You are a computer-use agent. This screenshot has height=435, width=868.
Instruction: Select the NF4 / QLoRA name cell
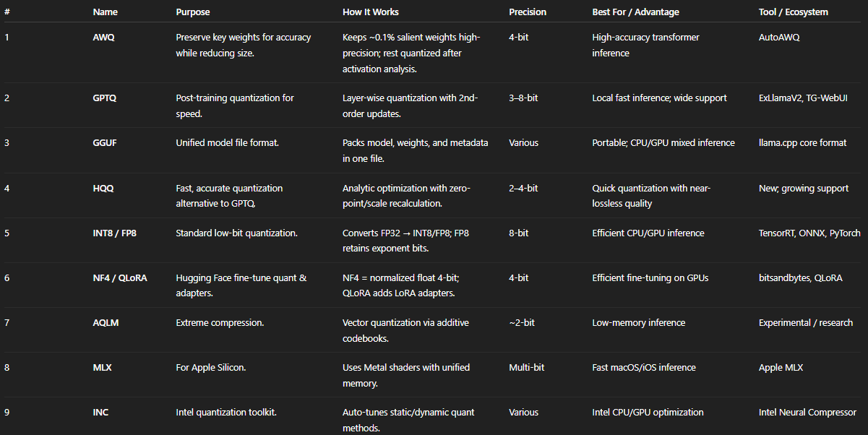pos(120,278)
